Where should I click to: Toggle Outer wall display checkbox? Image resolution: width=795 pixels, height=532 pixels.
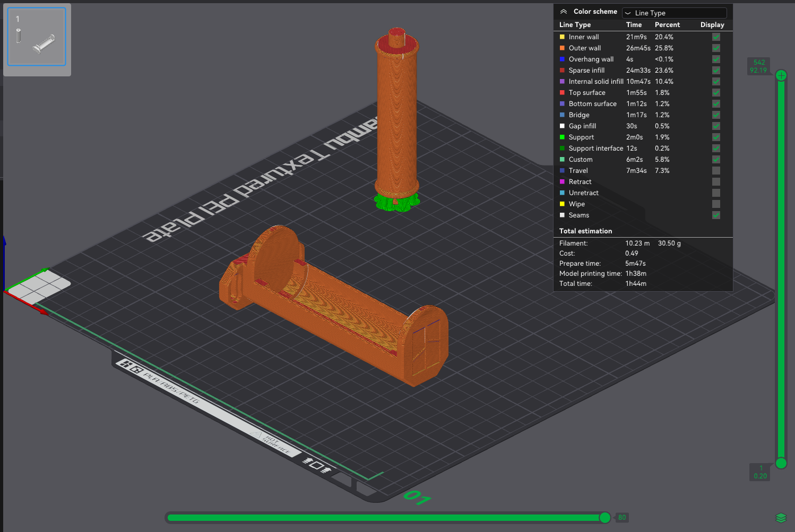tap(716, 48)
